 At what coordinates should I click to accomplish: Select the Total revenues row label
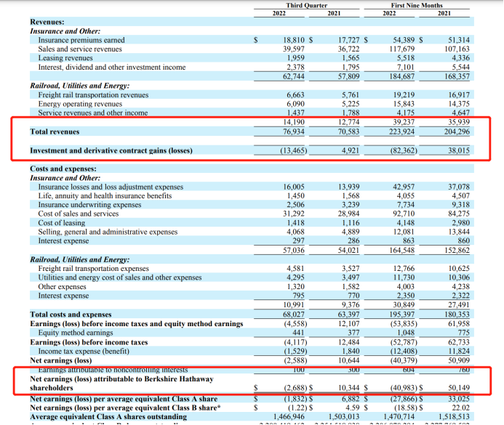coord(55,131)
